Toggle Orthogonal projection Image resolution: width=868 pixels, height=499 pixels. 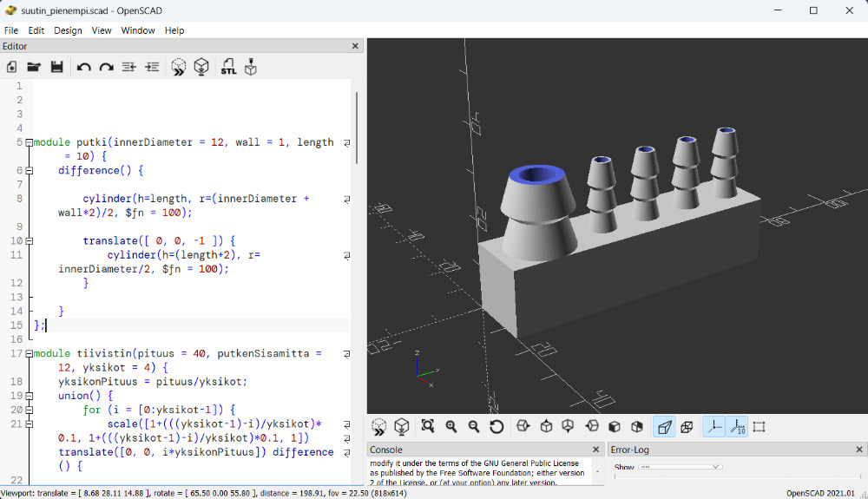(x=687, y=426)
